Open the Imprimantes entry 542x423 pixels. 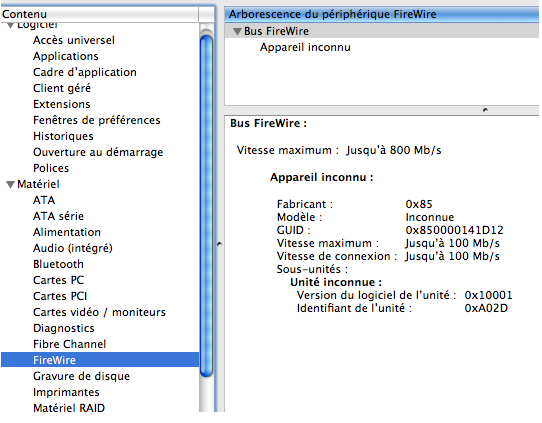[66, 392]
